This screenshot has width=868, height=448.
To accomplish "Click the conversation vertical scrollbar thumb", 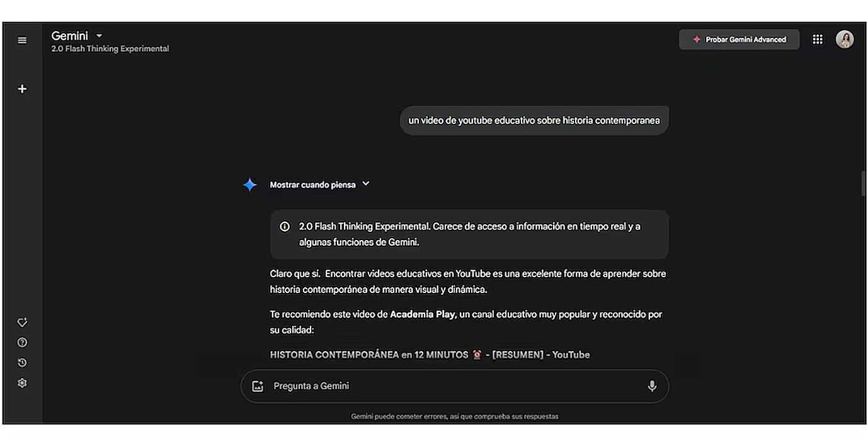I will tap(864, 183).
